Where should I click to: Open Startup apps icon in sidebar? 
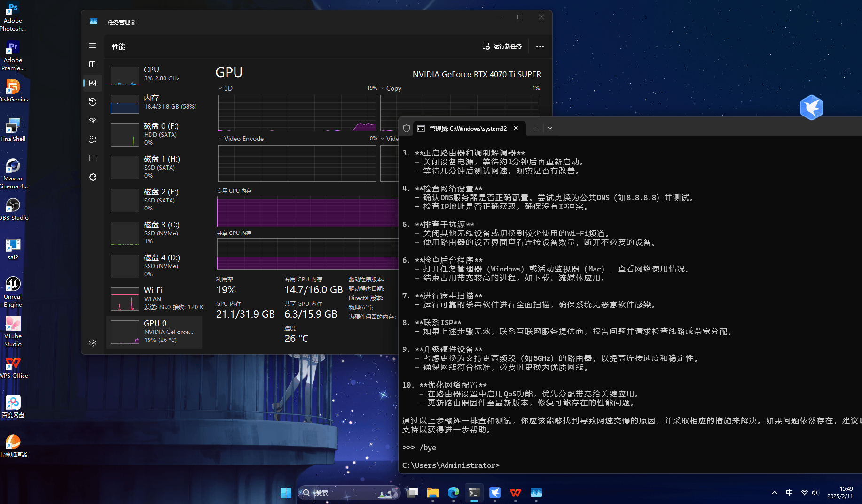93,121
